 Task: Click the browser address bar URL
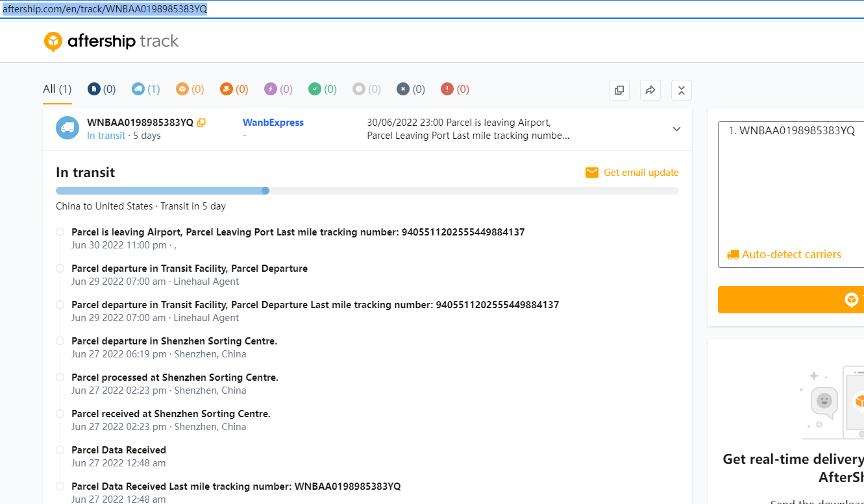[x=105, y=9]
